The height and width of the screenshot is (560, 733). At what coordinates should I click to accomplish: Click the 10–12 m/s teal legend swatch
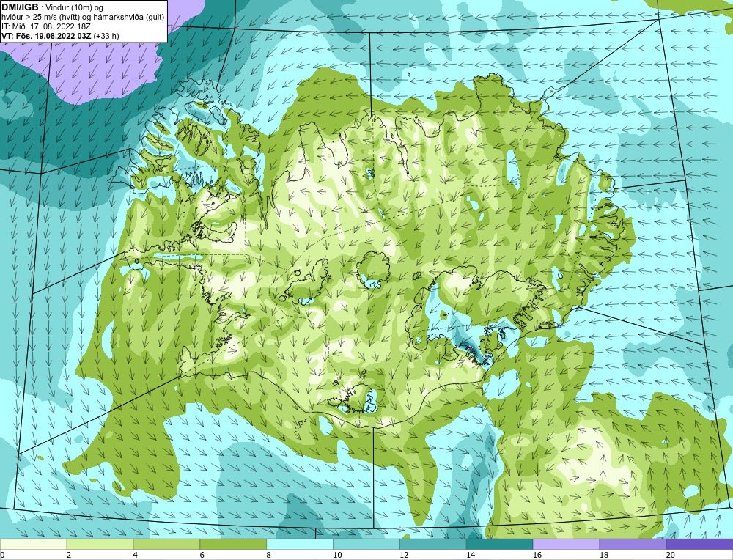366,544
